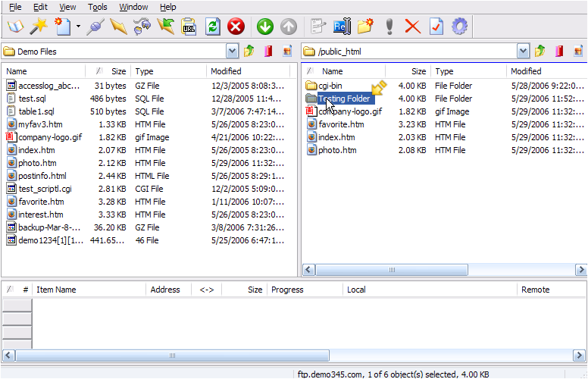Viewport: 588px width, 379px height.
Task: Click the Rename toolbar icon
Action: tap(342, 27)
